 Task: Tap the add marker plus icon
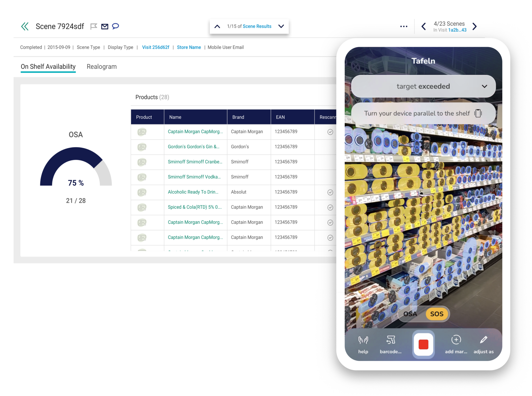[x=456, y=340]
